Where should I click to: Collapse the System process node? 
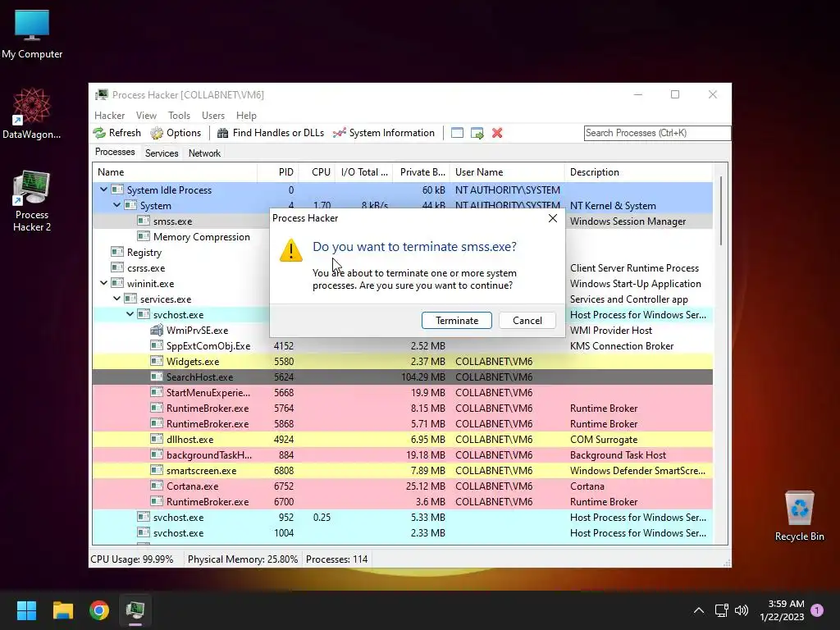116,205
